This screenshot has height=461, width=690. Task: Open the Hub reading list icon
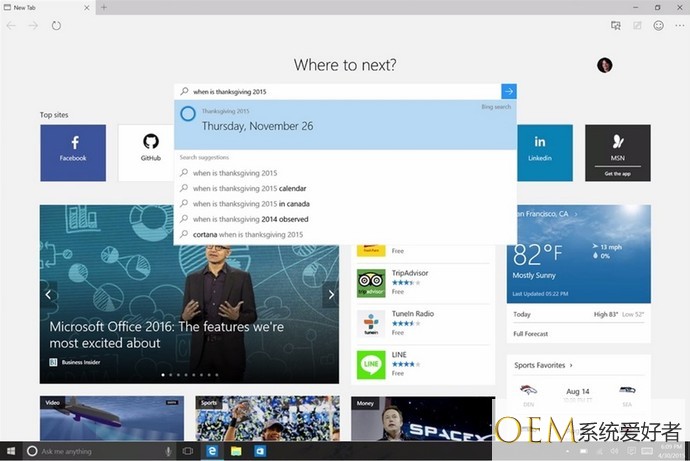(x=615, y=25)
